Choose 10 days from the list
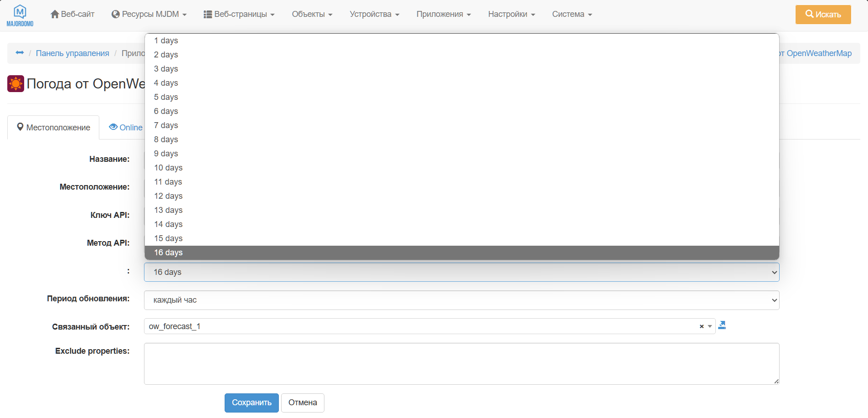The image size is (868, 418). tap(462, 168)
